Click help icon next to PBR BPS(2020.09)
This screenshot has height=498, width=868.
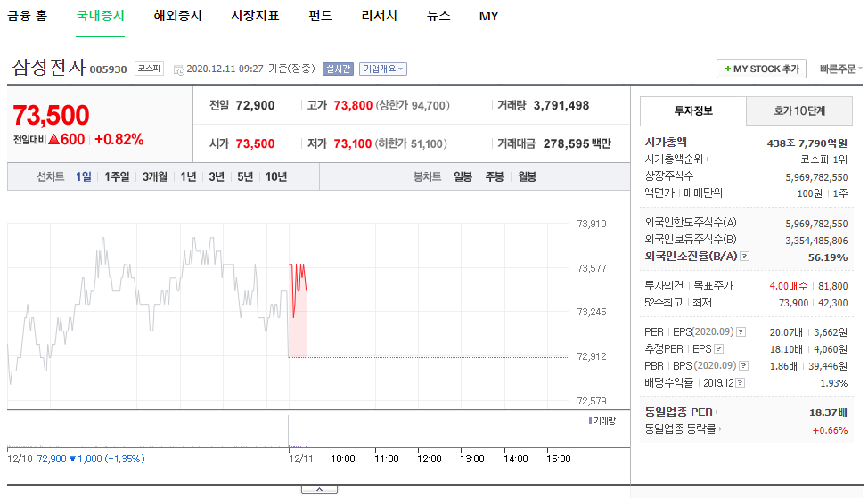tap(743, 366)
